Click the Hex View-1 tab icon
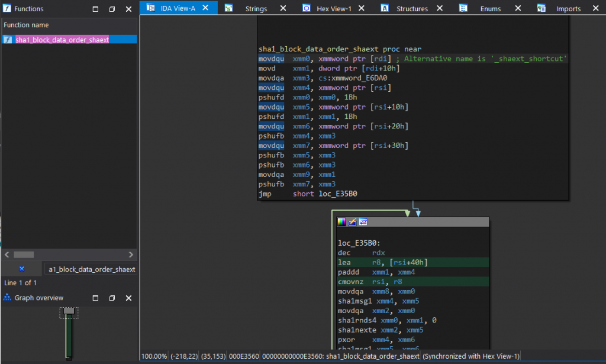Viewport: 606px width, 364px height. pos(307,8)
